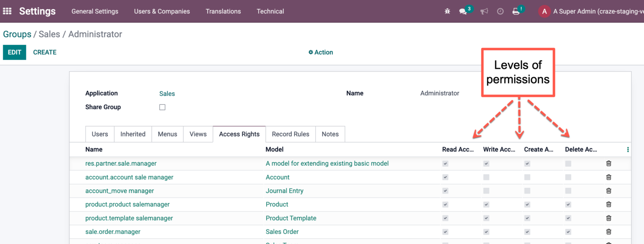644x244 pixels.
Task: Navigate to Groups via the breadcrumb
Action: (17, 34)
